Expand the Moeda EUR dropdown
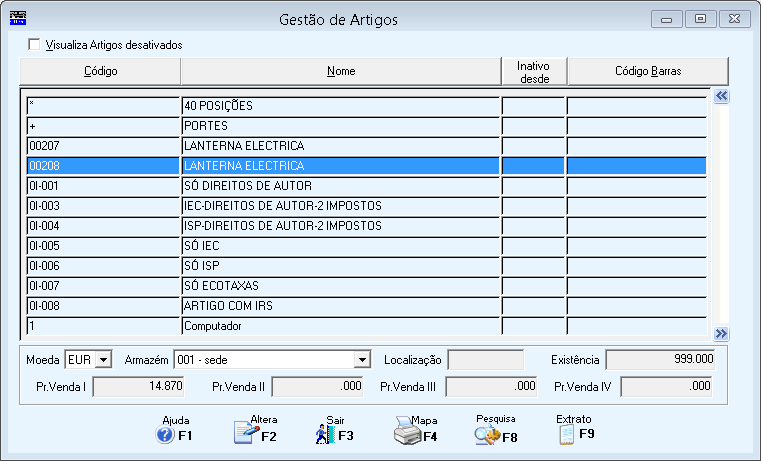This screenshot has height=461, width=761. [103, 360]
